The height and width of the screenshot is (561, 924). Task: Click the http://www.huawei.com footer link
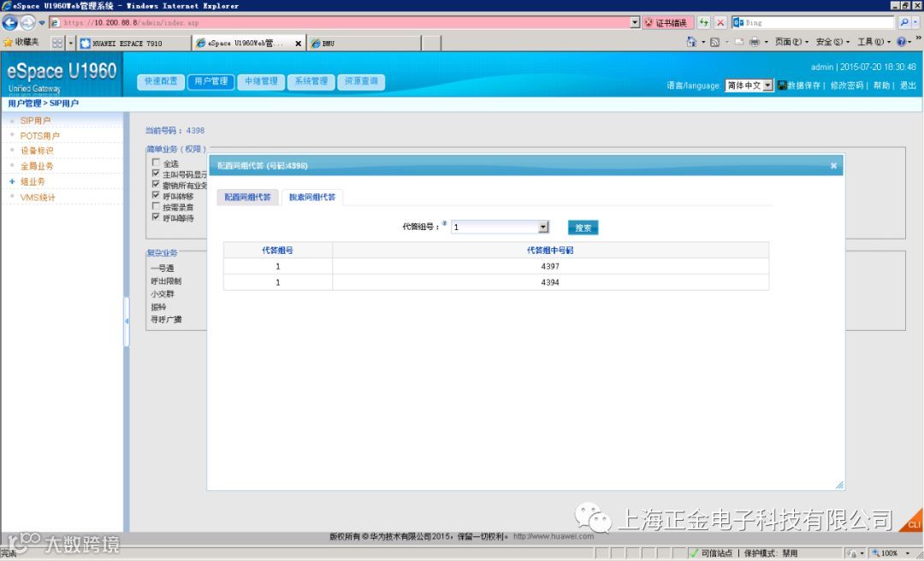(554, 536)
